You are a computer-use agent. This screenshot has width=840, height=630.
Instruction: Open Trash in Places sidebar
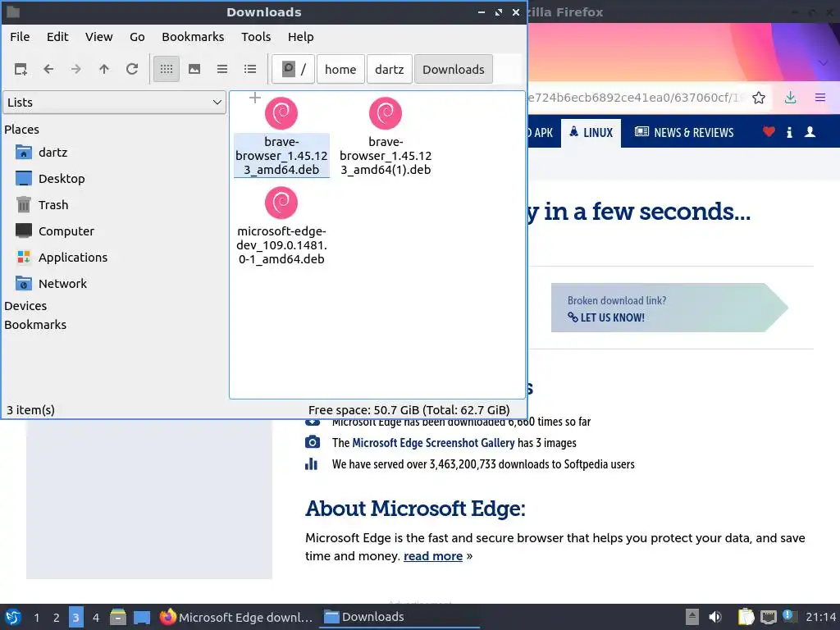pos(53,205)
